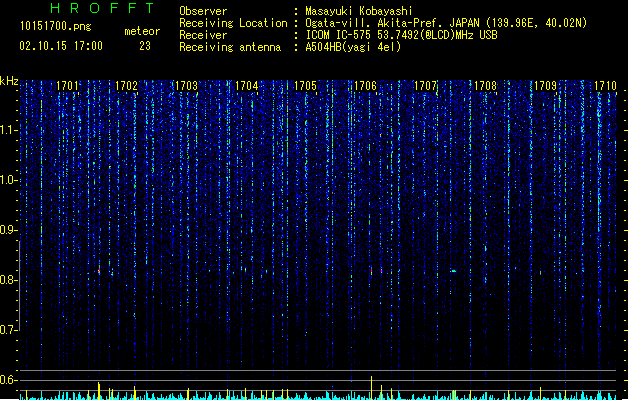Click the 1707 time marker
The height and width of the screenshot is (400, 629).
click(x=425, y=86)
